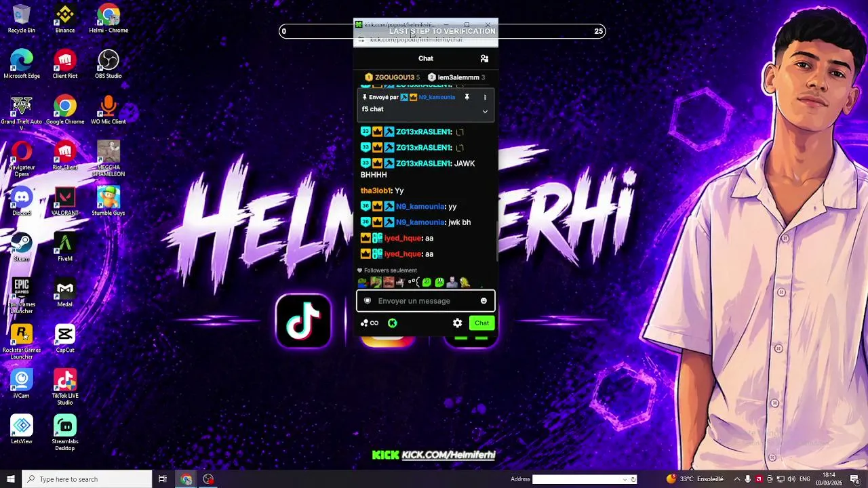Switch to OBS Studio on taskbar
Screen dimensions: 868x488
[x=208, y=479]
